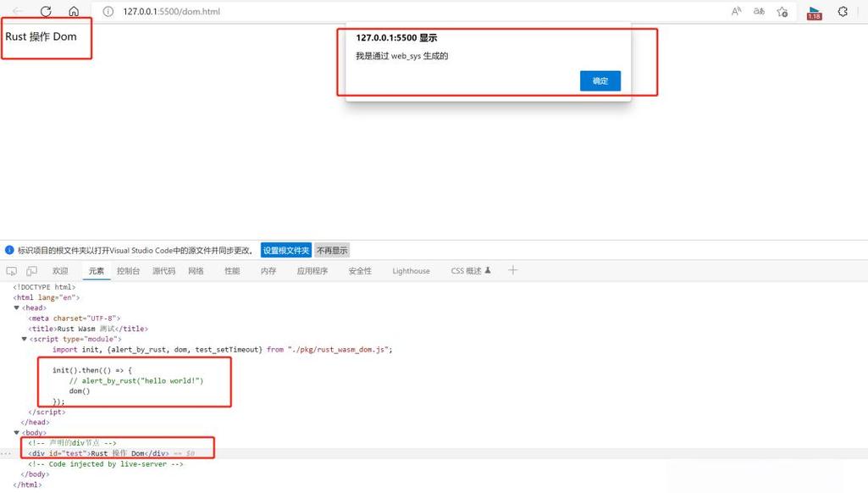Open the 控制台 tab
The height and width of the screenshot is (493, 868).
click(x=129, y=271)
